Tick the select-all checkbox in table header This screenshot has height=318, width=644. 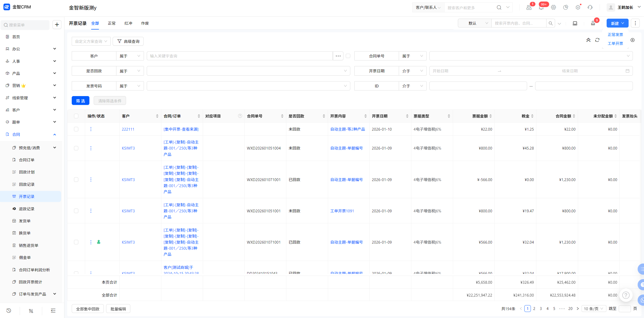[76, 116]
